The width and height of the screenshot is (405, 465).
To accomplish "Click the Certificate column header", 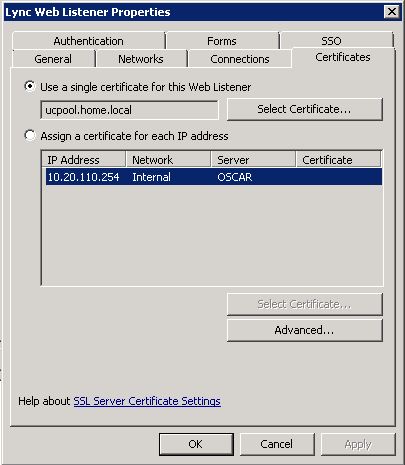I will (339, 160).
